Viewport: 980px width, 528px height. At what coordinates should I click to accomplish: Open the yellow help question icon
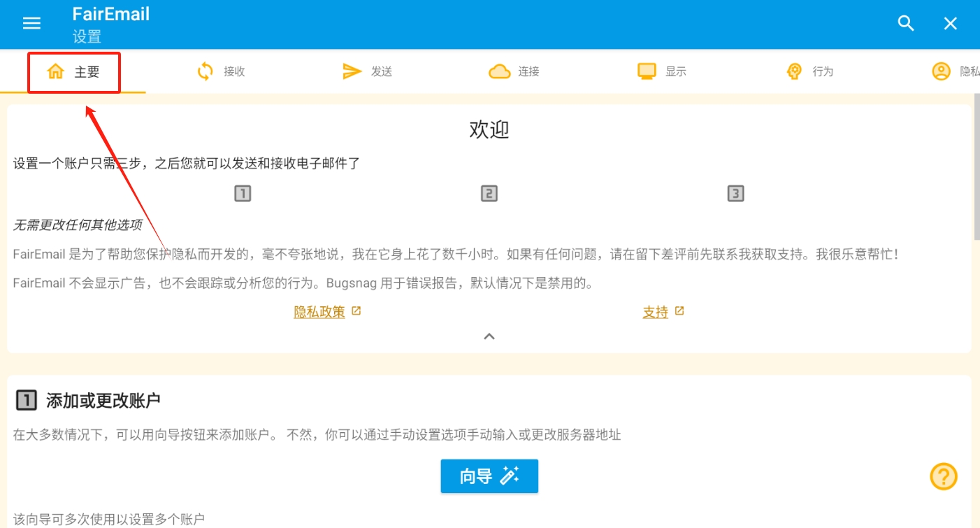pyautogui.click(x=944, y=477)
